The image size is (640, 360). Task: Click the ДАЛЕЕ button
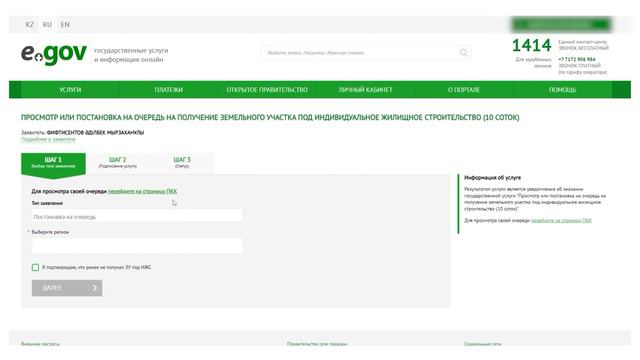pos(67,288)
